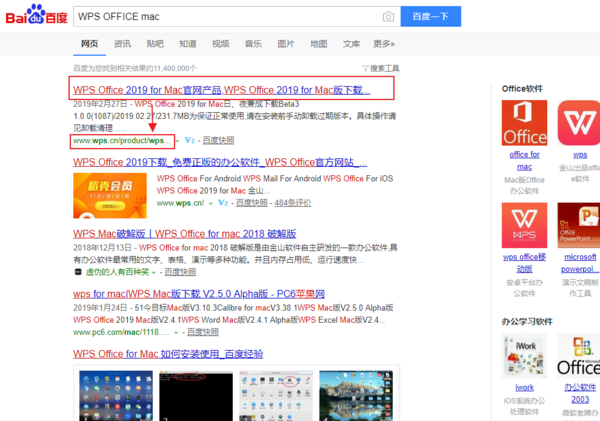Open the 视频 tab
The height and width of the screenshot is (421, 600).
tap(221, 44)
